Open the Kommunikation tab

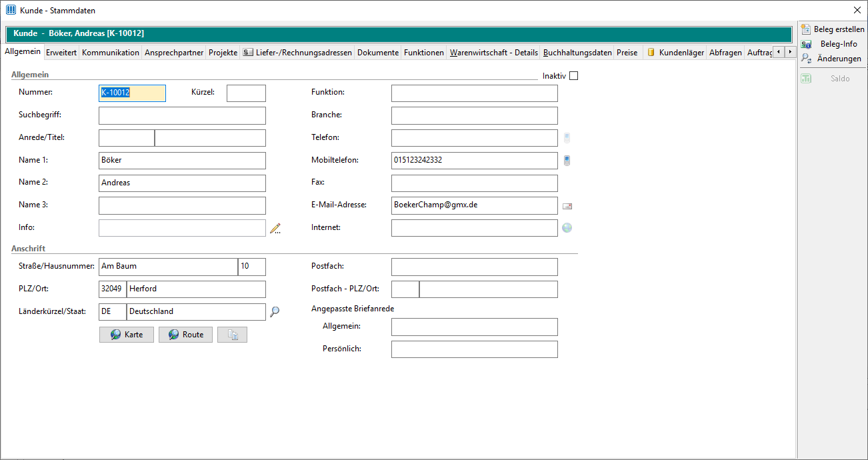point(111,53)
